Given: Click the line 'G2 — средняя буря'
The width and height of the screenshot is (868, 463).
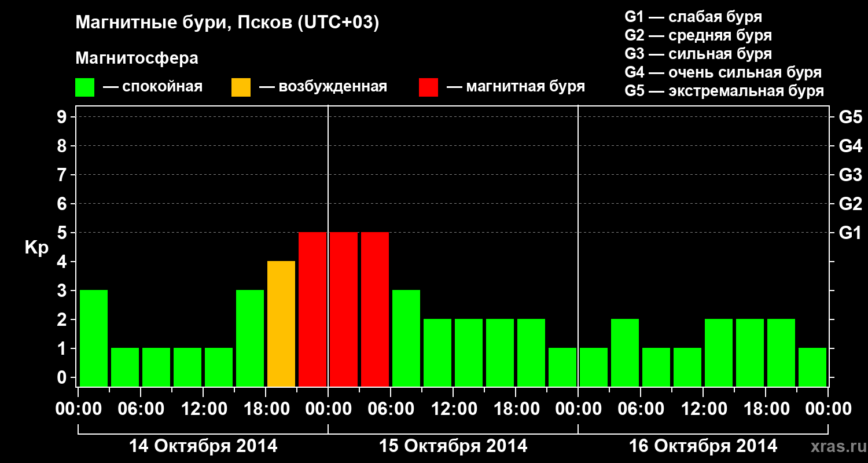Looking at the screenshot, I should point(698,35).
